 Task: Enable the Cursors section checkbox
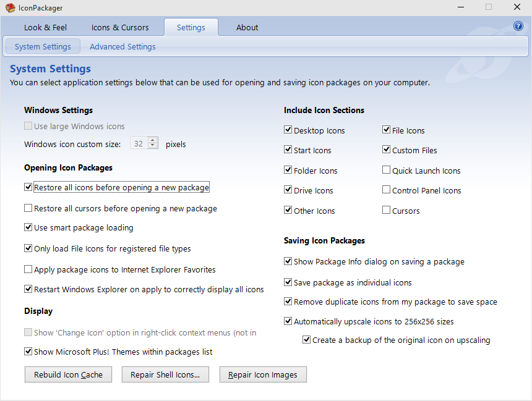(386, 210)
